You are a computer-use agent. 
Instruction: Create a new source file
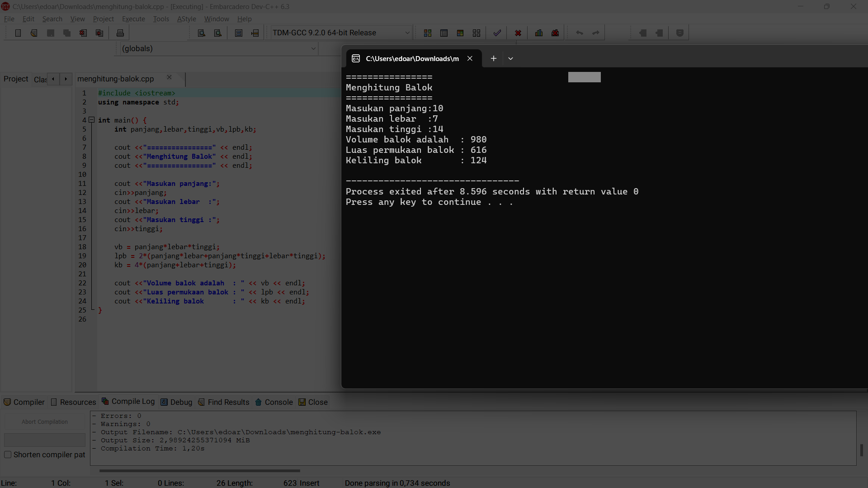[x=18, y=33]
